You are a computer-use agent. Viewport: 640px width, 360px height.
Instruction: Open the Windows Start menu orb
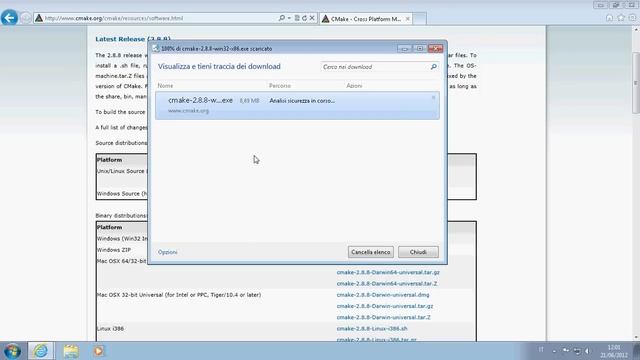point(12,351)
